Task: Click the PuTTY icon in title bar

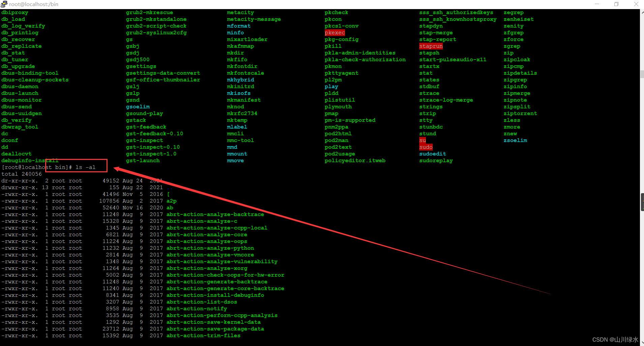Action: pos(4,4)
